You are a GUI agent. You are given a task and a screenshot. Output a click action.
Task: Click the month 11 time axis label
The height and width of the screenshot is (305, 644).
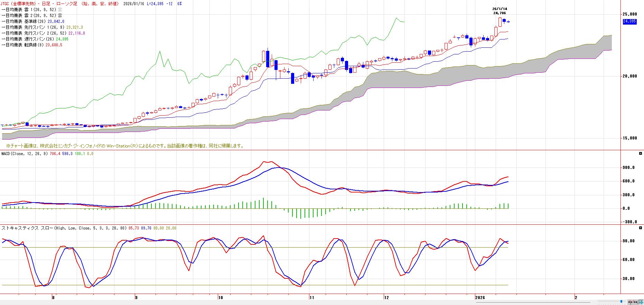click(311, 297)
